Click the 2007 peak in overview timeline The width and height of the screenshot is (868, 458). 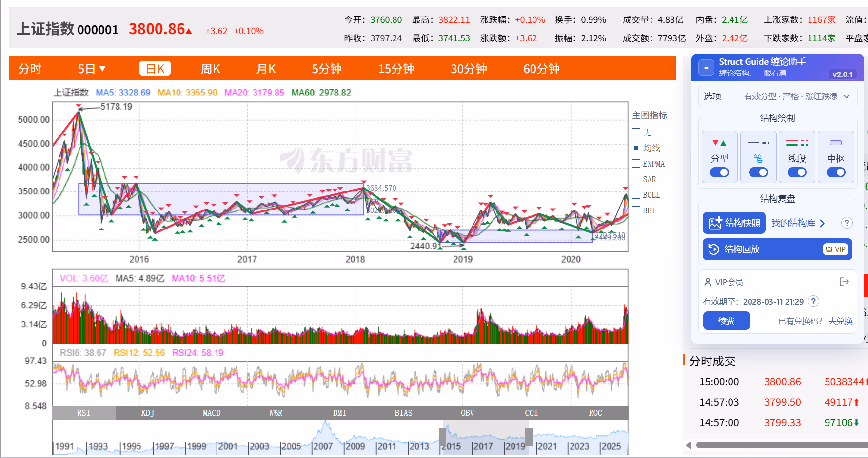326,424
